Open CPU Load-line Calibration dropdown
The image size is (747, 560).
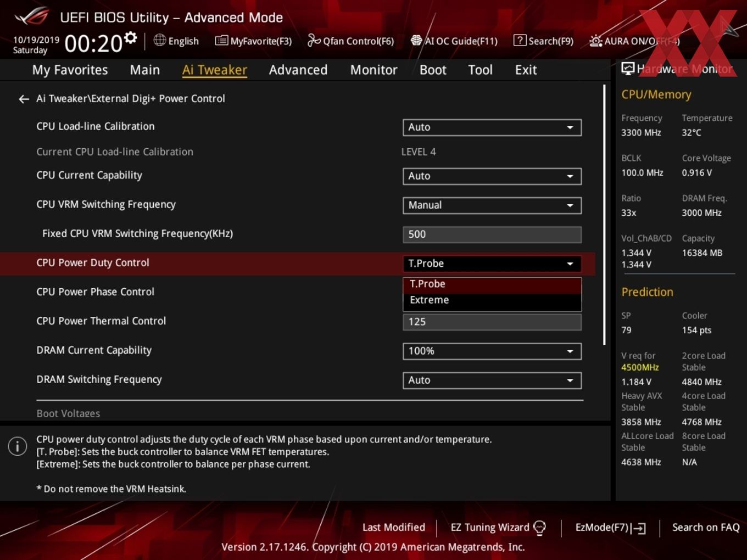click(492, 127)
